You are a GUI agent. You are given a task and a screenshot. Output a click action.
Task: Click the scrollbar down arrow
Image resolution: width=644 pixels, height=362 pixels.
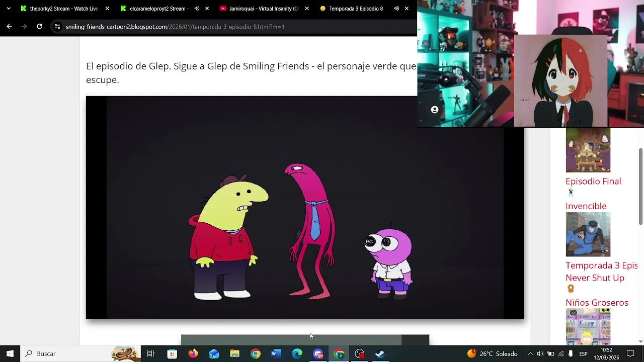coord(640,341)
